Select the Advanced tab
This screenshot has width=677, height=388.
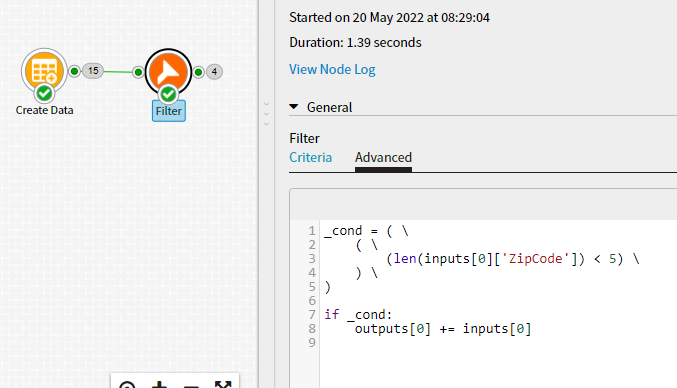point(383,158)
